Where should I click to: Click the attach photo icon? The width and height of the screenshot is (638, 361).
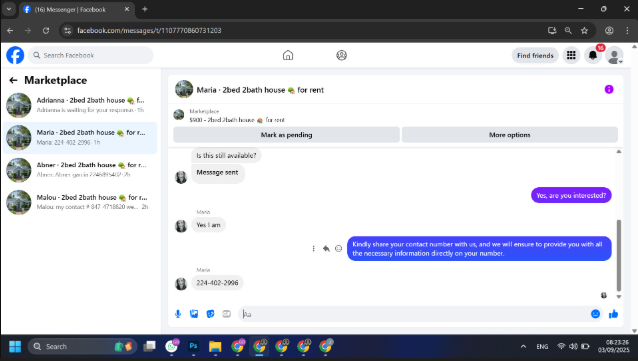pyautogui.click(x=194, y=314)
